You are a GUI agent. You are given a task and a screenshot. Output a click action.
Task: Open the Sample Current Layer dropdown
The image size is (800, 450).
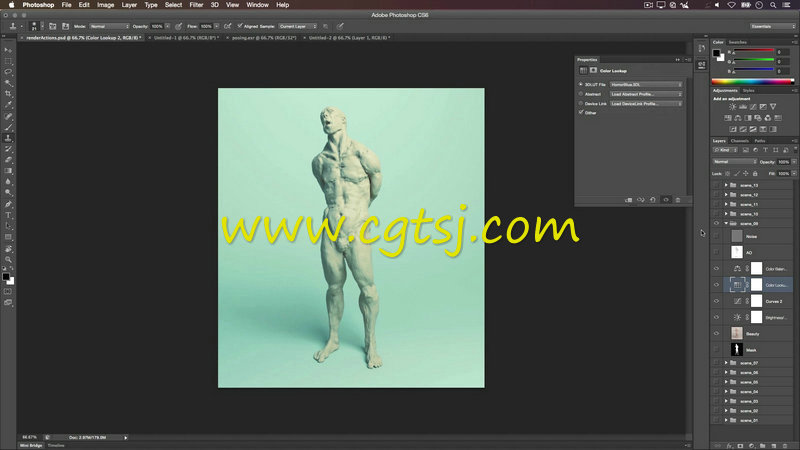pos(297,26)
